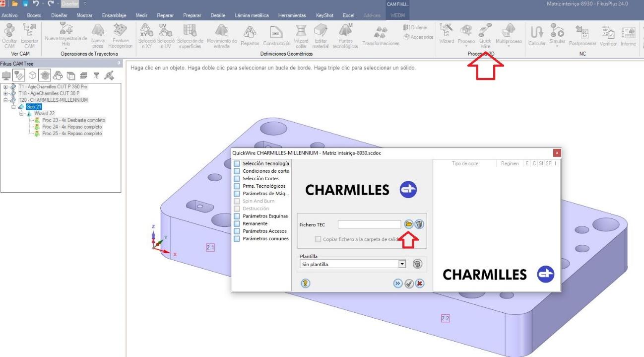Expand the T1 - AgieCharmilles CUT P 350 Pro node
Screen dimensions: 644x357
click(x=5, y=87)
